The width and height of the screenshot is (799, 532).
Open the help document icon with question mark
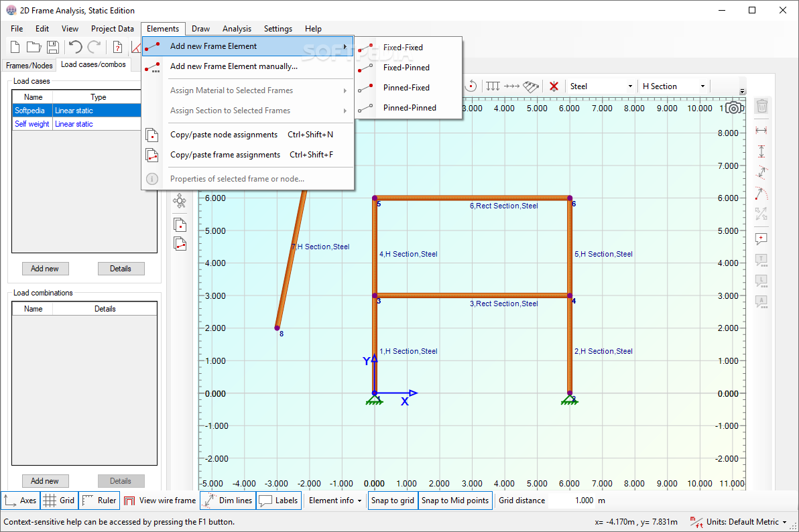click(x=117, y=48)
